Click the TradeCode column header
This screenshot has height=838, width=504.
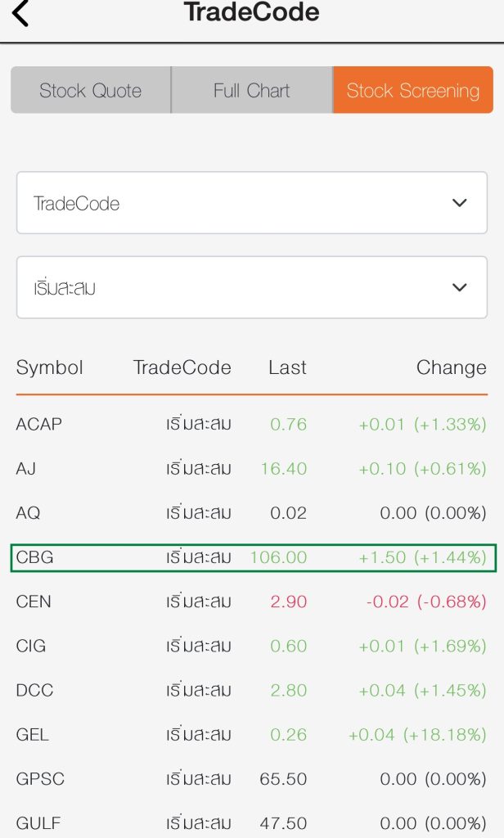(182, 367)
